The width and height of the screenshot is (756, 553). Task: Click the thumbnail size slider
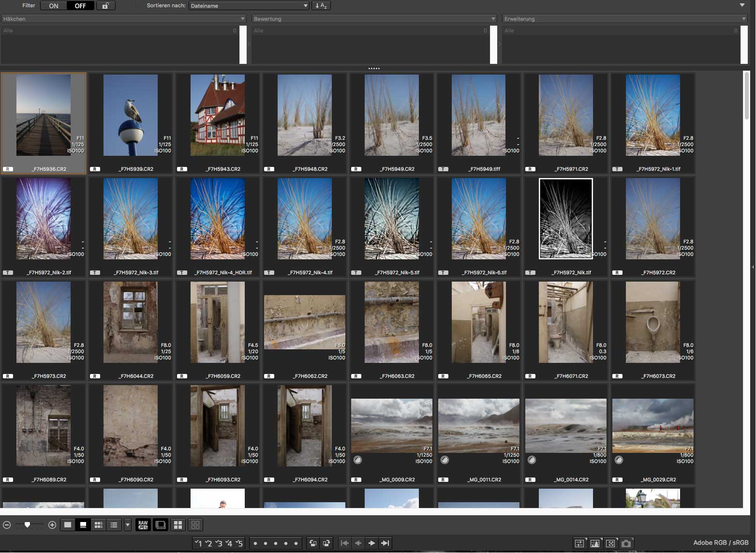[28, 525]
